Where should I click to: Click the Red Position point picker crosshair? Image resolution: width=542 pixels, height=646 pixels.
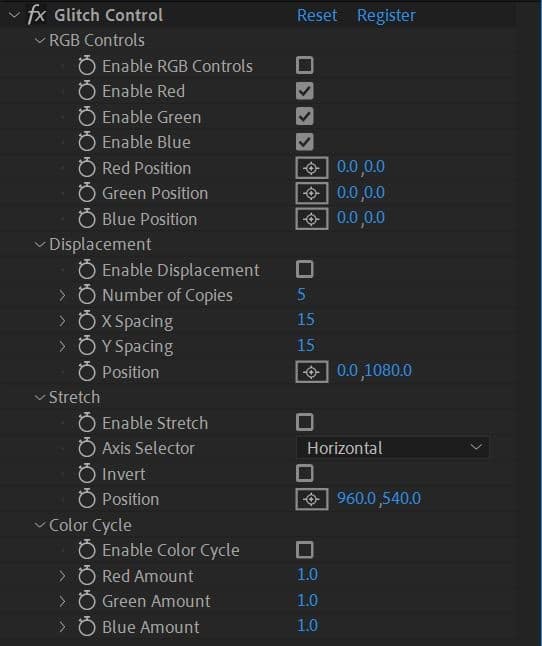pyautogui.click(x=311, y=168)
